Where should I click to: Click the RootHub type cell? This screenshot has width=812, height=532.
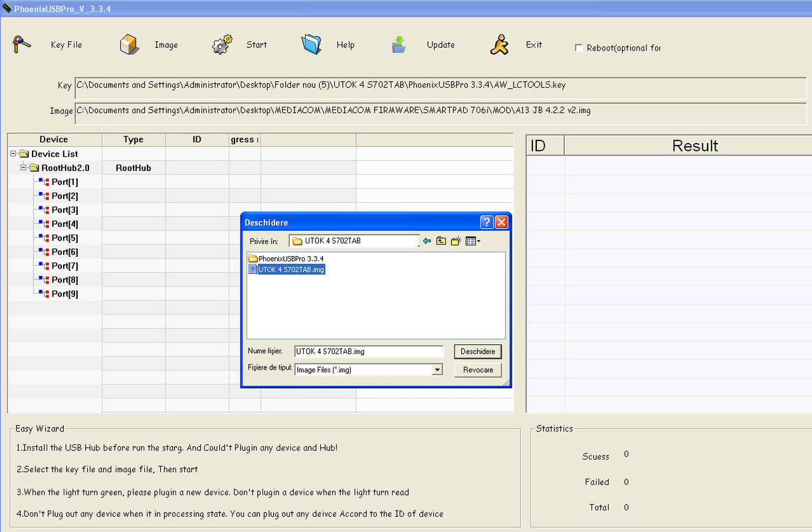click(134, 168)
